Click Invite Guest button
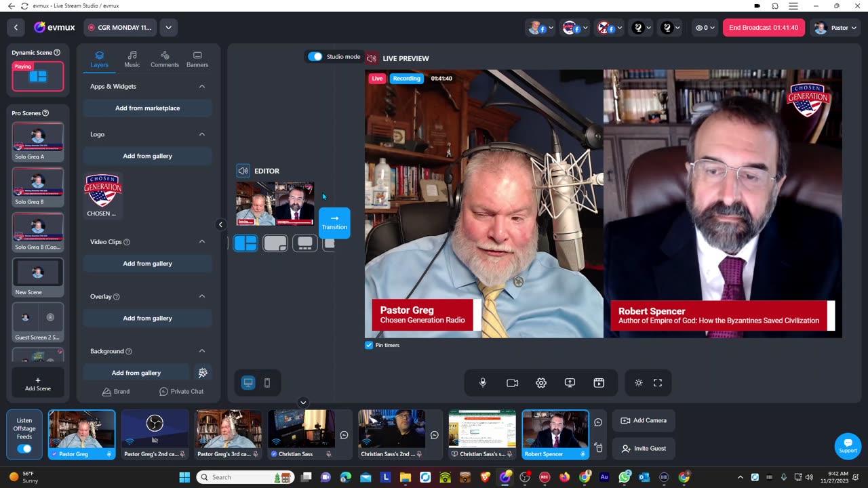Viewport: 868px width, 488px height. pyautogui.click(x=644, y=448)
